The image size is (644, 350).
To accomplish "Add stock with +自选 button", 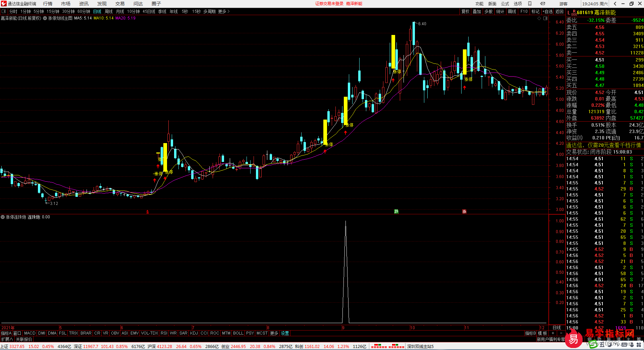I will (x=547, y=11).
